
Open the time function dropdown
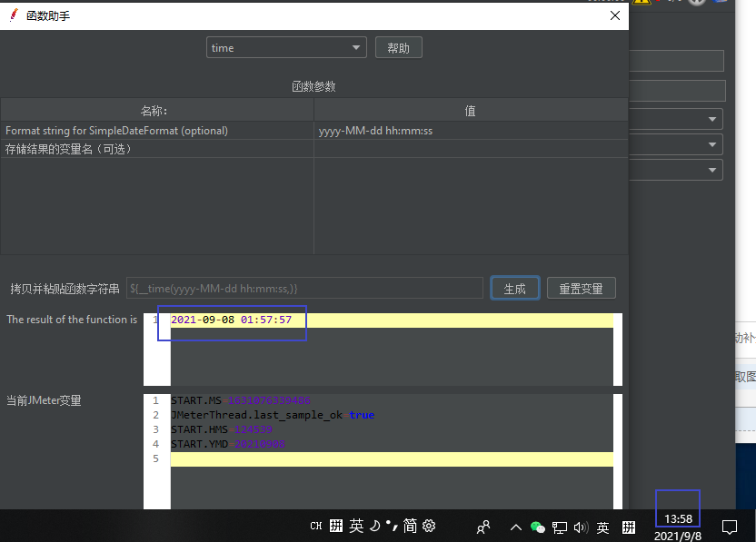tap(286, 48)
